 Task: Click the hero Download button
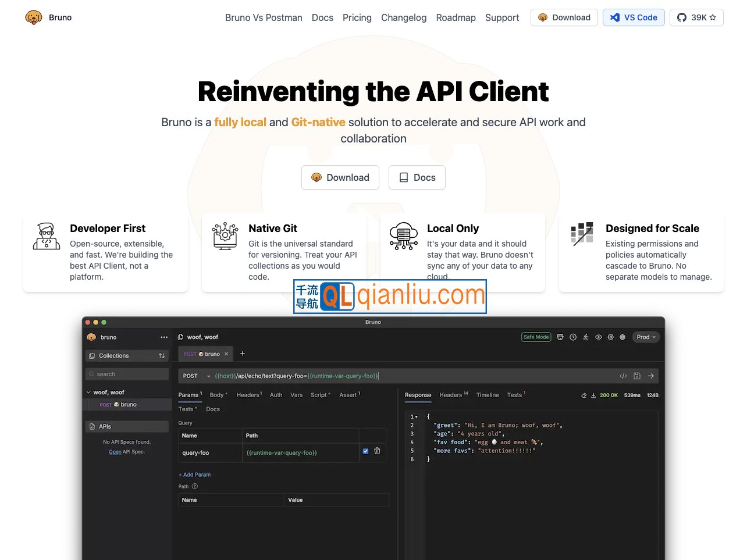(340, 177)
